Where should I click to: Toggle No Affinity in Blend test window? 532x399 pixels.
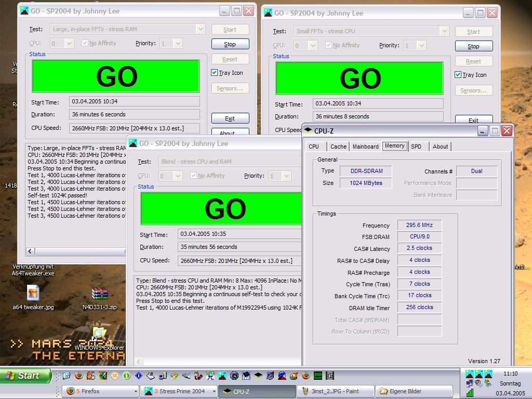193,176
